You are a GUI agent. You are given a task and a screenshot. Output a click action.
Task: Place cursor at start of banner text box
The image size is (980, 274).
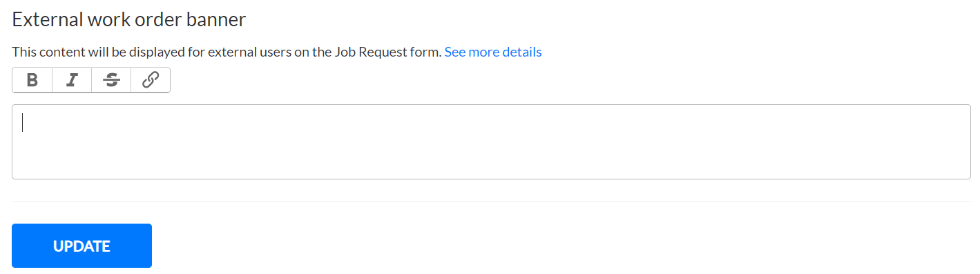(23, 122)
